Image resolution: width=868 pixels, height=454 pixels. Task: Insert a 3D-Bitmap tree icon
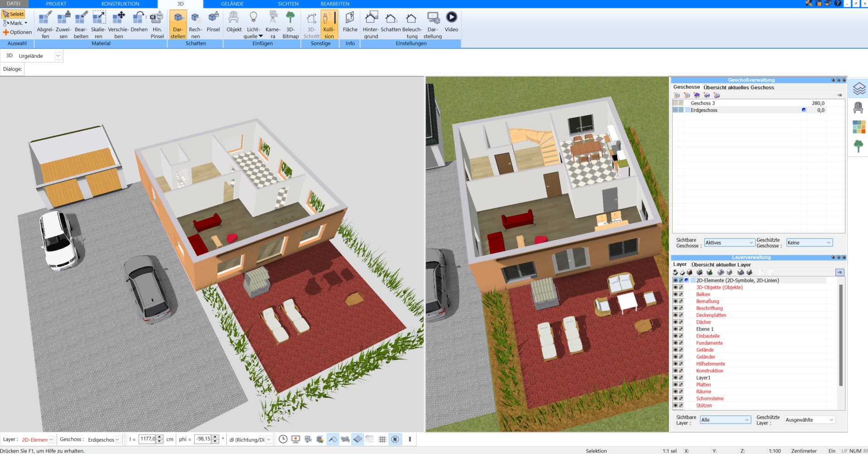point(290,25)
